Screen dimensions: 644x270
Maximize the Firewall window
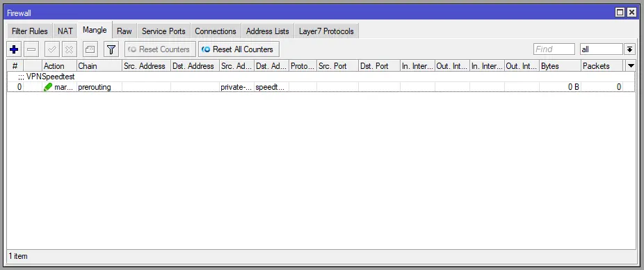click(x=620, y=13)
